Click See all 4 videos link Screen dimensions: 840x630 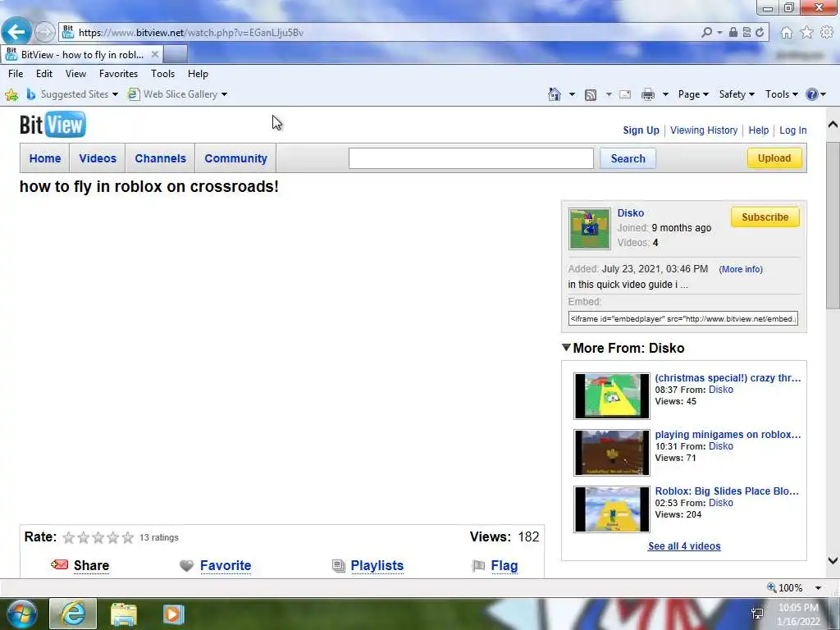684,546
